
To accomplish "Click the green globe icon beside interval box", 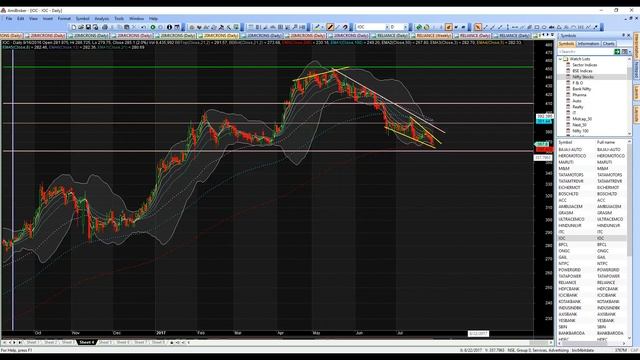I will coord(418,27).
